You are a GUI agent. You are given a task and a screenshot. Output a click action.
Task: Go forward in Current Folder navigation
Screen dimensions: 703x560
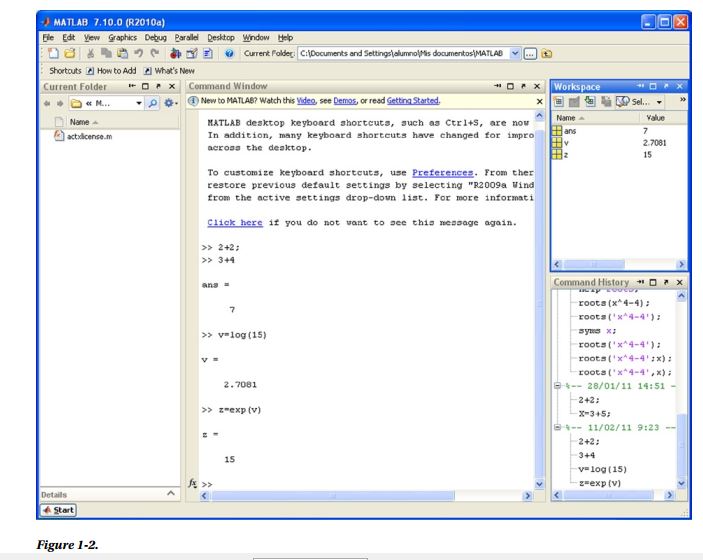click(60, 104)
